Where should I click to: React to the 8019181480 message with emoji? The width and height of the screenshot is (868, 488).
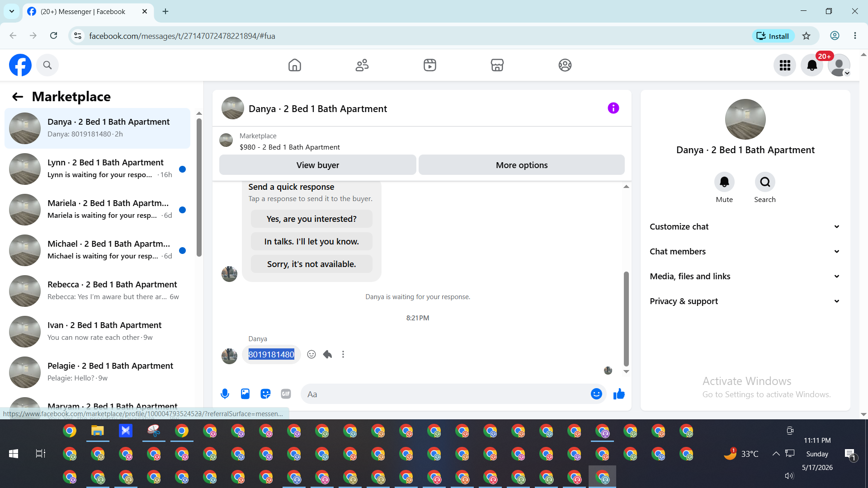coord(311,354)
